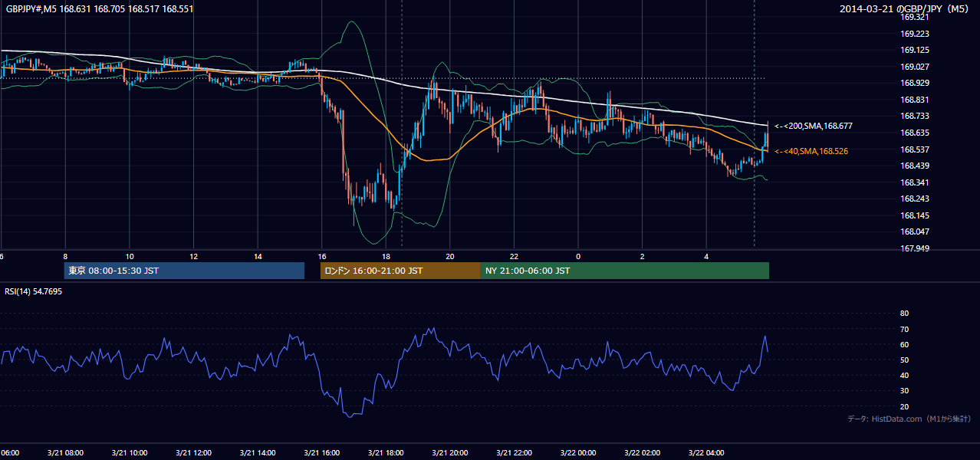Image resolution: width=980 pixels, height=460 pixels.
Task: Click the bottom date label 3/21 22:00
Action: tap(515, 453)
